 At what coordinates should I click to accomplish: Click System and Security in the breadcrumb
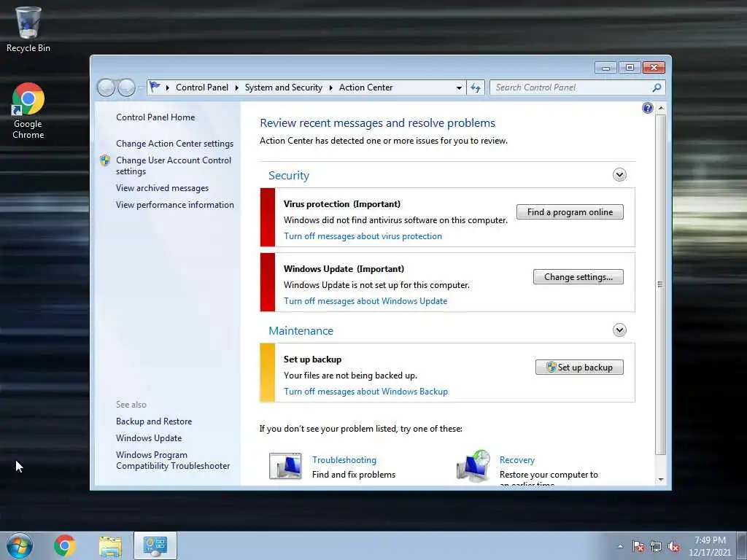pyautogui.click(x=284, y=87)
